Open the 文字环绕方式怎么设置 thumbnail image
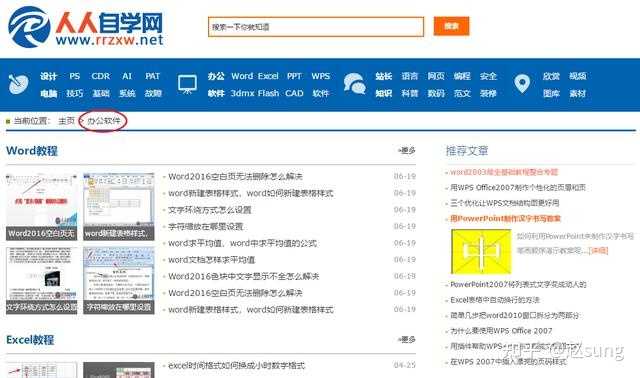 (x=42, y=280)
